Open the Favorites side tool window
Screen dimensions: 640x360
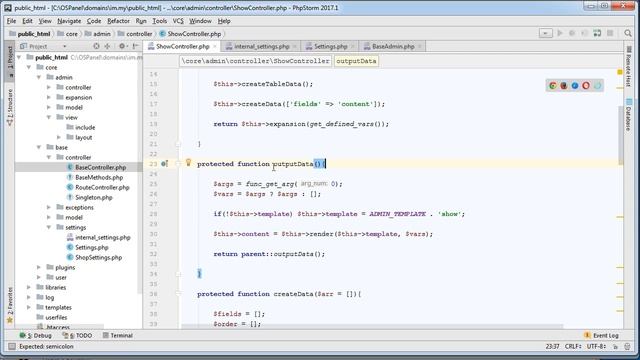coord(10,305)
